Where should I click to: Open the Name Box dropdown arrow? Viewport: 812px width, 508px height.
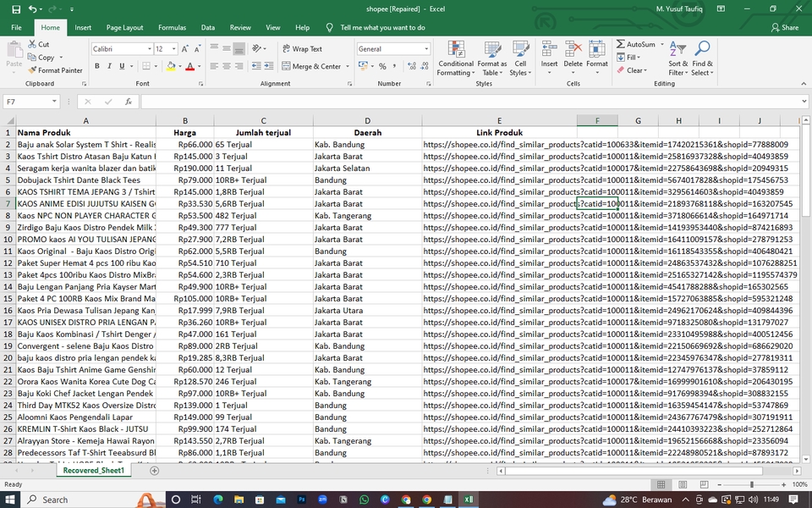click(x=54, y=102)
